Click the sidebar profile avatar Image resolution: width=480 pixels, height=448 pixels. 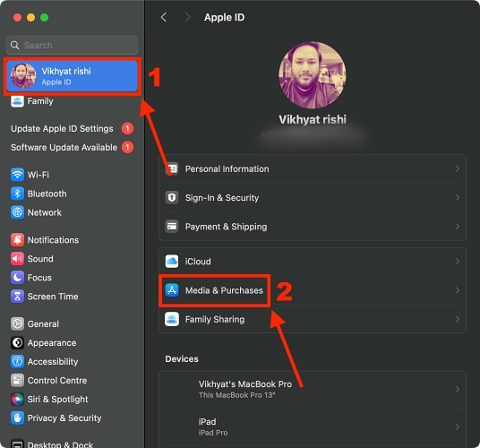pos(23,76)
